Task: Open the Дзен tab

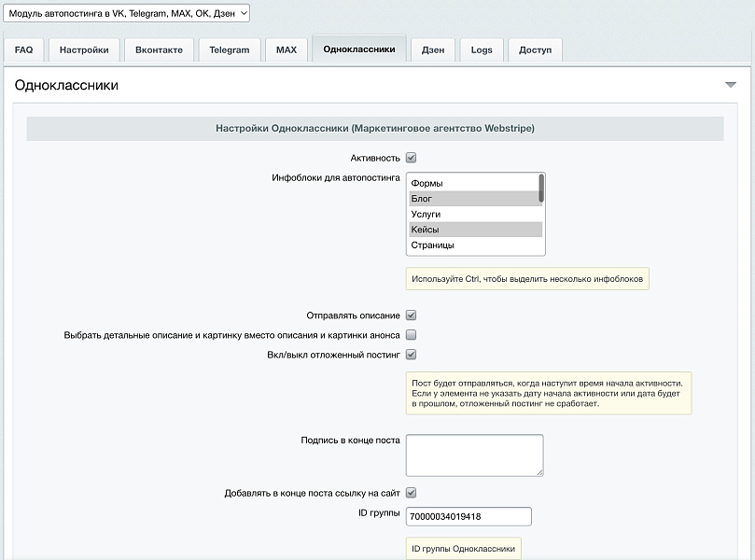Action: (x=433, y=50)
